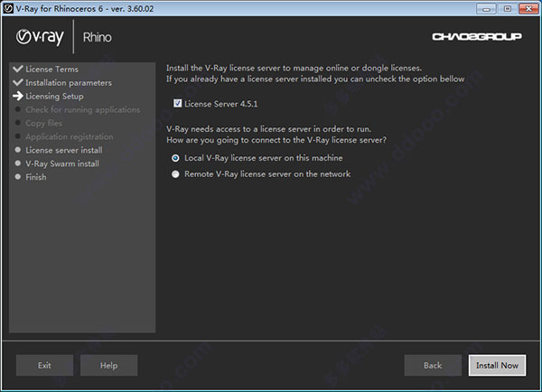
Task: Click Install Now button
Action: click(497, 365)
